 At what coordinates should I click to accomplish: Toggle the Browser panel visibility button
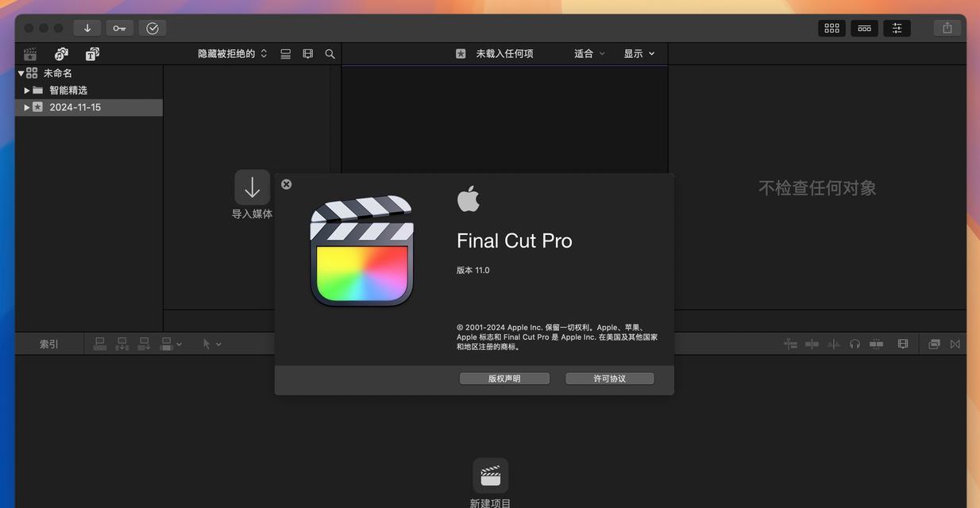[831, 28]
